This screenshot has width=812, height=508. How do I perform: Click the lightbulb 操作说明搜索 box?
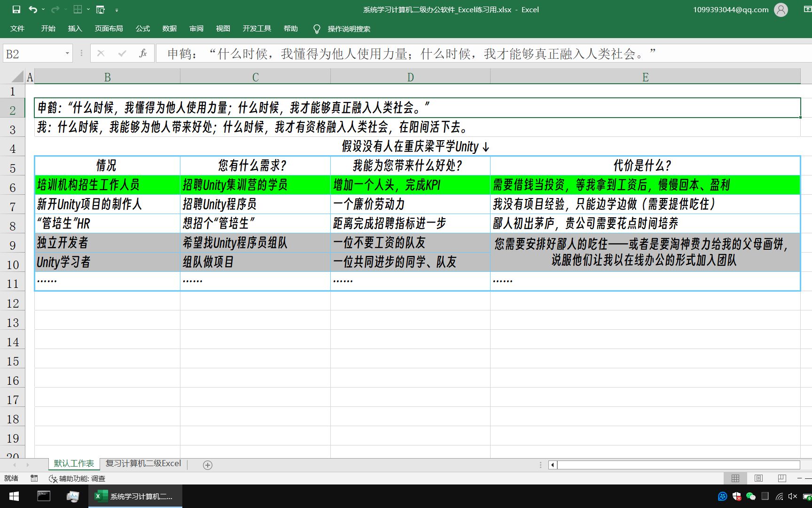click(x=342, y=29)
